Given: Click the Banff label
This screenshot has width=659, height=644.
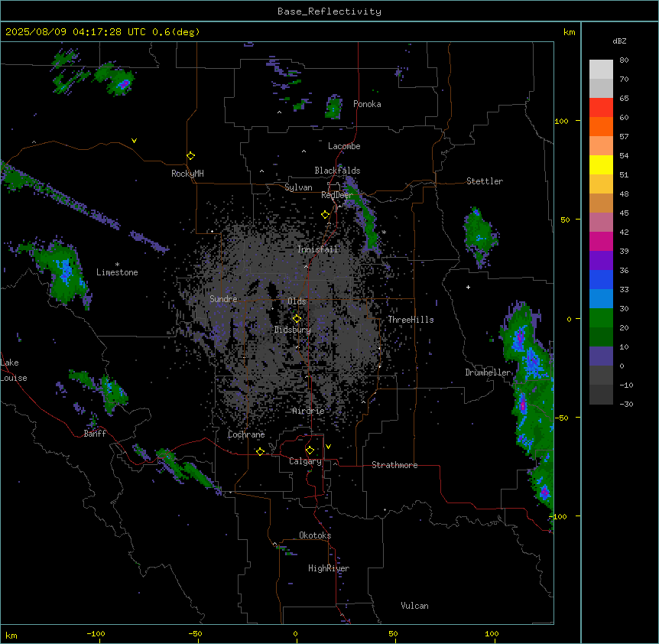Looking at the screenshot, I should coord(95,434).
